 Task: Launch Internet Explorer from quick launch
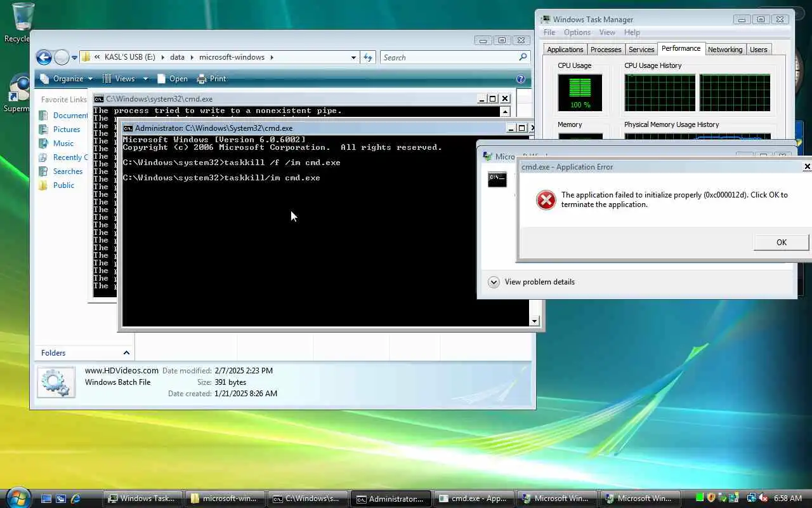click(75, 498)
